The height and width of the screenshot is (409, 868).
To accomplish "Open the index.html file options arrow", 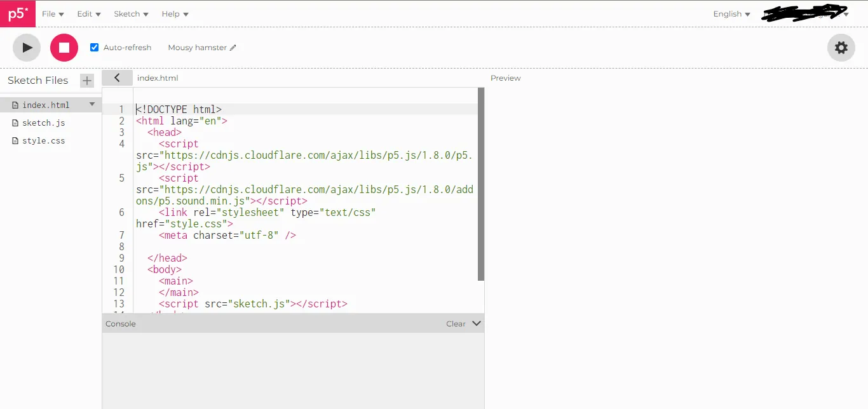I will tap(92, 104).
